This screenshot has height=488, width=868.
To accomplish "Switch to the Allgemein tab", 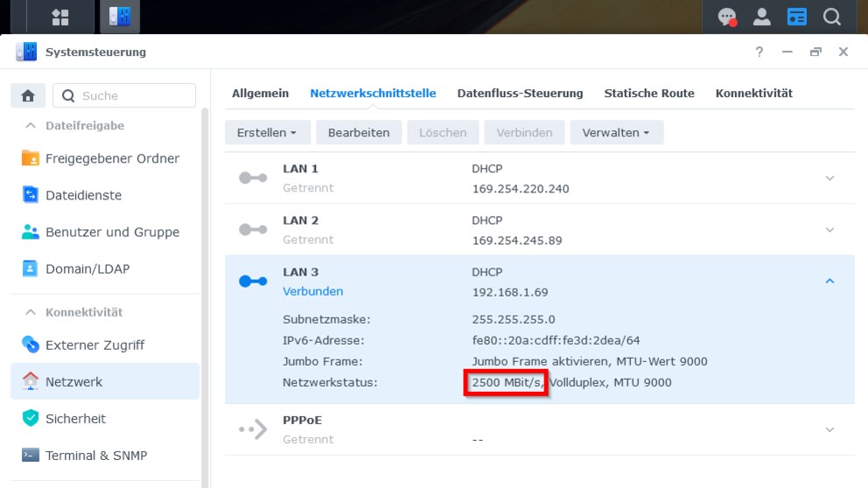I will 260,93.
